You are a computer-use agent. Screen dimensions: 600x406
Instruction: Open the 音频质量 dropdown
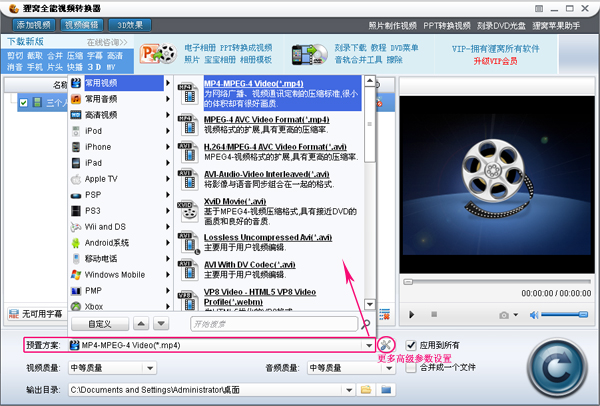click(389, 368)
